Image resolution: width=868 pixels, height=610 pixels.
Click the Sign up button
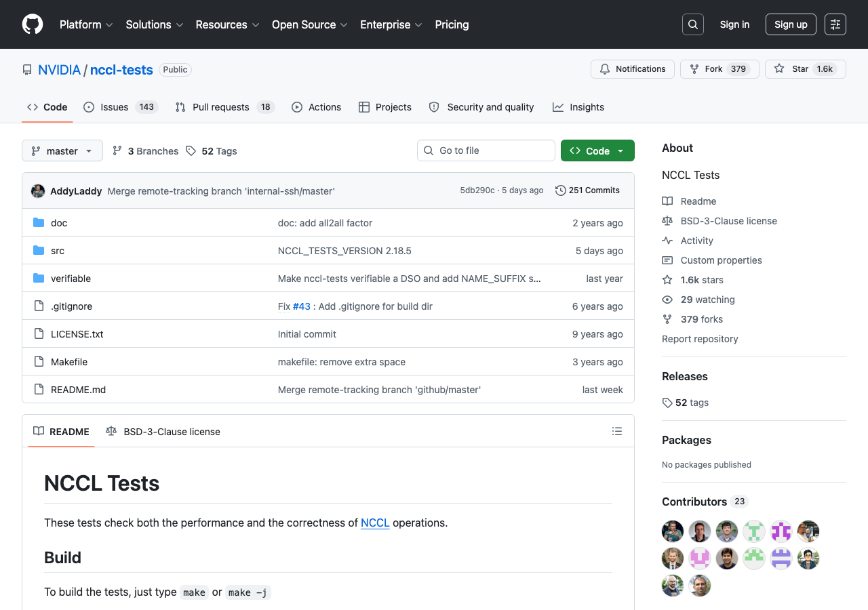791,24
